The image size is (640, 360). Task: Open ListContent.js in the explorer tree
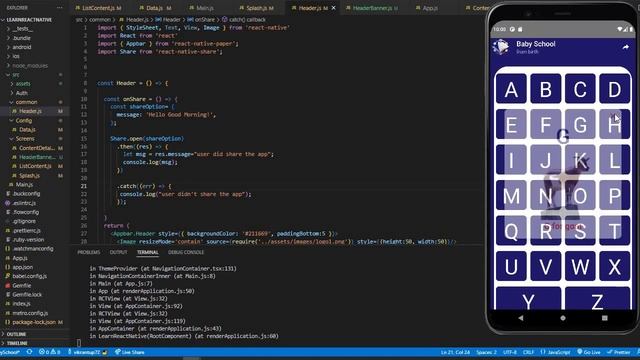tap(35, 166)
